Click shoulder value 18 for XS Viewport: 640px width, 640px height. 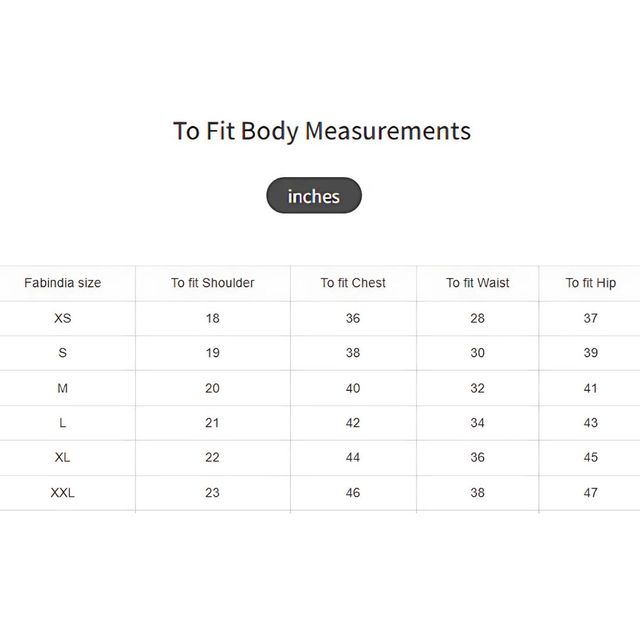click(x=213, y=318)
